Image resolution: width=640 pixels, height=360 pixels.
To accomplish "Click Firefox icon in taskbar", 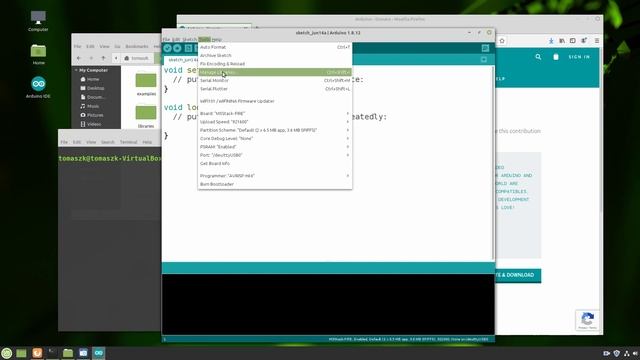I will [x=37, y=353].
